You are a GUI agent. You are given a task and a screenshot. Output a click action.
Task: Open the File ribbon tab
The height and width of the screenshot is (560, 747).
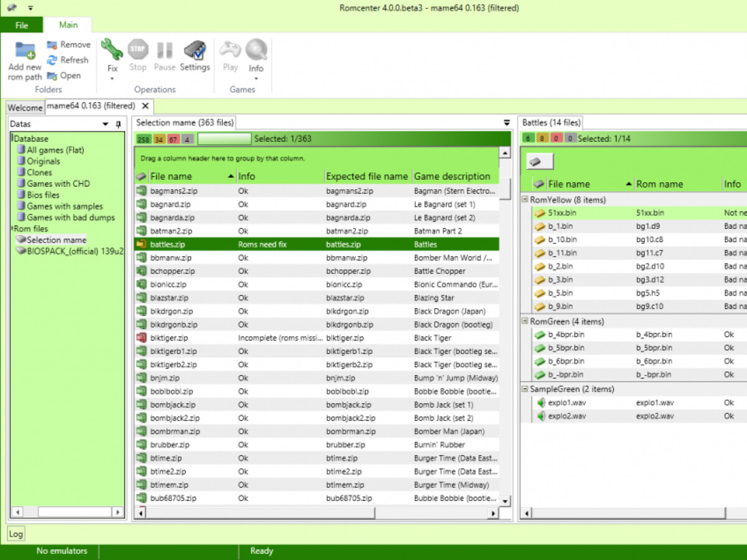click(x=22, y=26)
